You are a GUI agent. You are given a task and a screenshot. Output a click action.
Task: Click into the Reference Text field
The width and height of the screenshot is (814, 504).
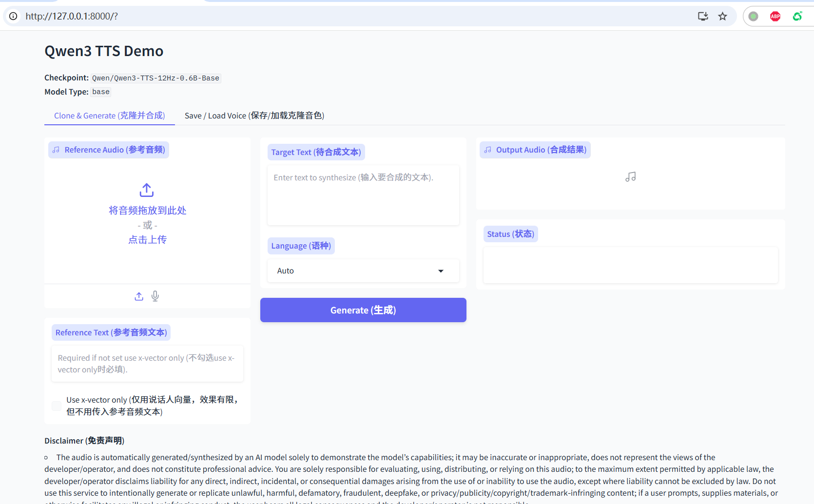pyautogui.click(x=147, y=364)
